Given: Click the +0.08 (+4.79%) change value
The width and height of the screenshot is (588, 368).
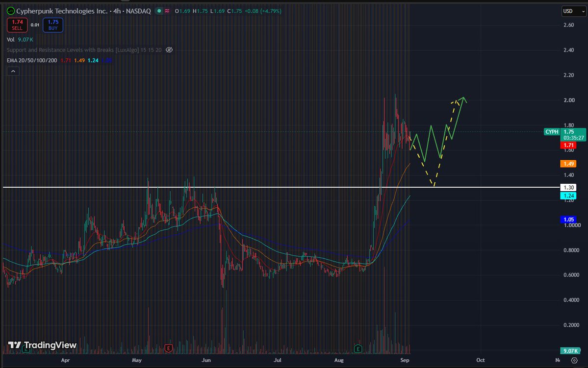Looking at the screenshot, I should coord(263,11).
